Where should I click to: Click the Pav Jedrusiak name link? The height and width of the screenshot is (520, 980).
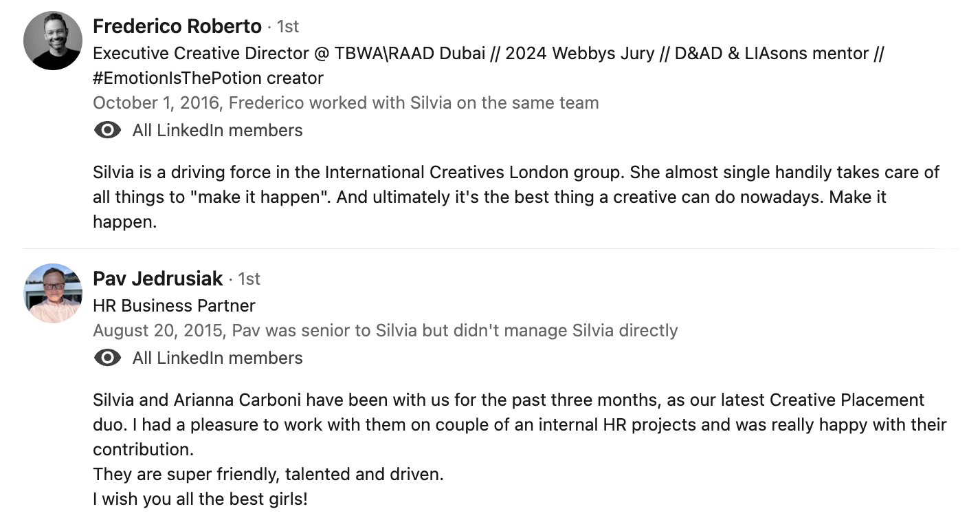point(158,279)
